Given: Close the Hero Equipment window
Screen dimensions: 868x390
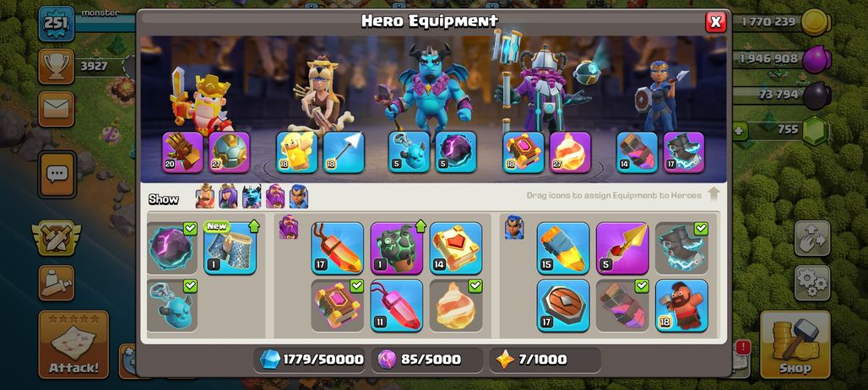Looking at the screenshot, I should click(x=716, y=22).
